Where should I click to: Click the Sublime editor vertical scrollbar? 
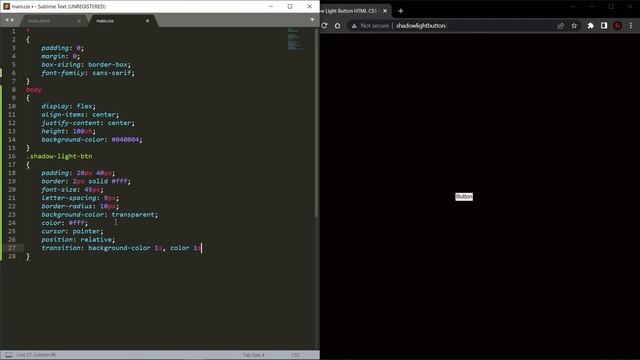point(317,122)
